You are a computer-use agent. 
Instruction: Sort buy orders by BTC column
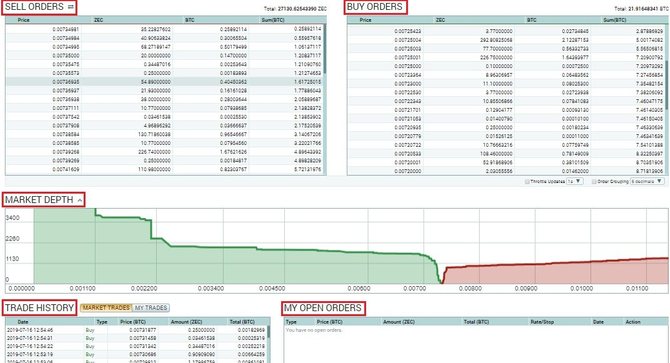pos(532,20)
